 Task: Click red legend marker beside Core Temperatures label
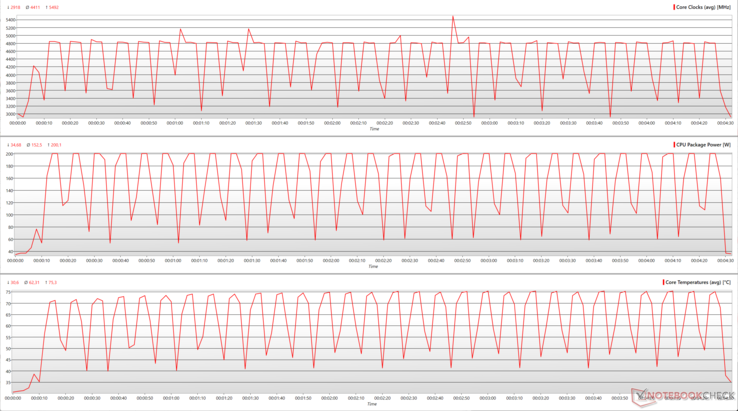(664, 282)
